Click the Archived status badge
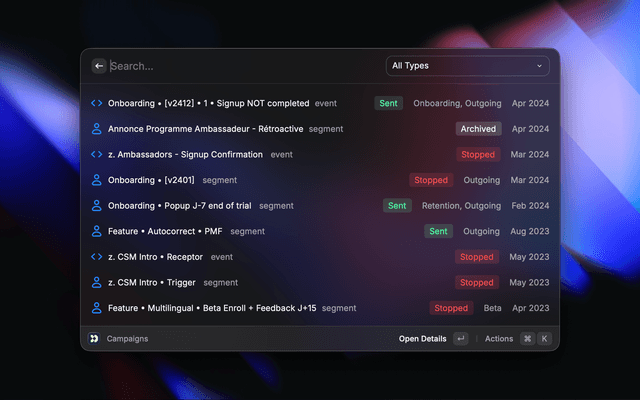640x400 pixels. click(478, 129)
